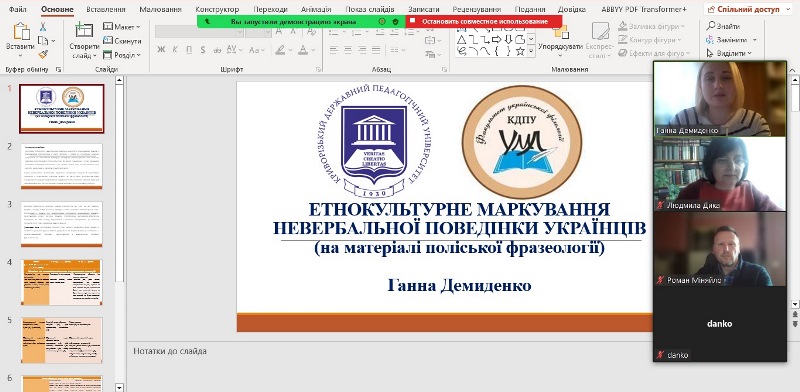Open the Layout (Макет) dropdown
Viewport: 800px width, 392px height.
(121, 27)
